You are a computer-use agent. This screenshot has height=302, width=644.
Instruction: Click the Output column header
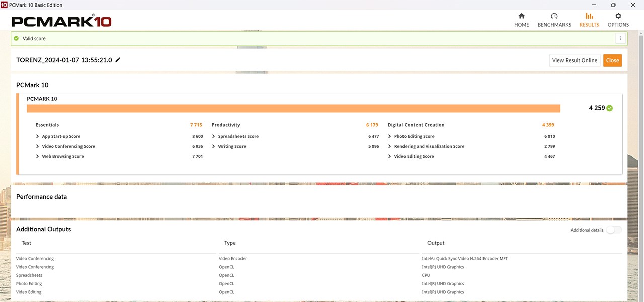click(x=436, y=243)
